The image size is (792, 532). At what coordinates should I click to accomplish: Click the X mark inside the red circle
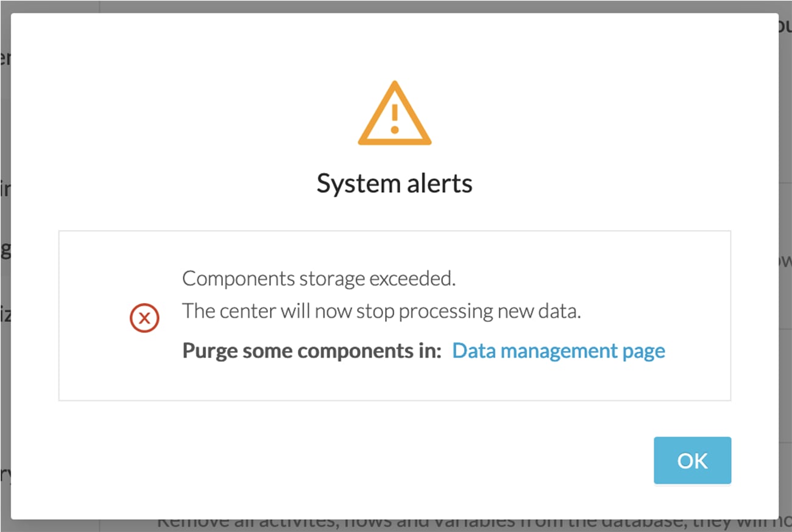[x=144, y=318]
